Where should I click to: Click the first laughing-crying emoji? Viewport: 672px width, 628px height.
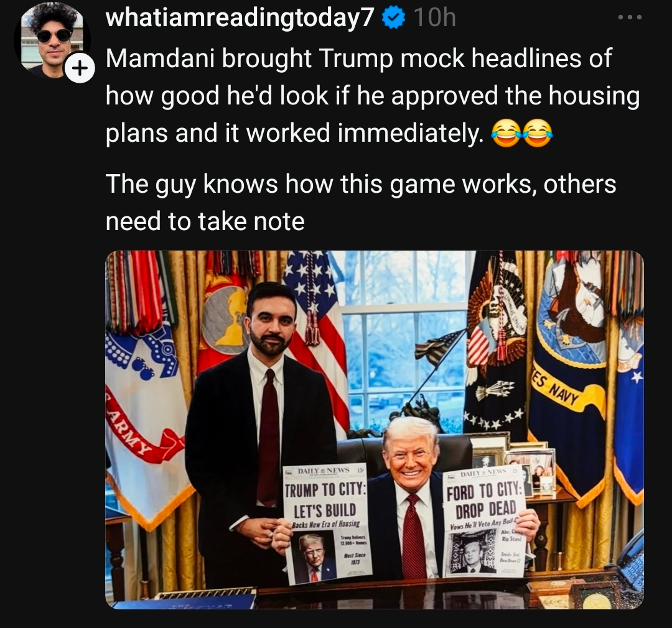pos(506,133)
